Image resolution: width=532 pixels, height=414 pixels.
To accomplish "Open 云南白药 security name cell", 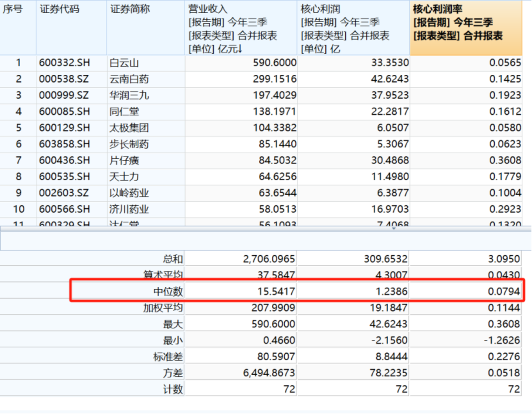I will (129, 79).
